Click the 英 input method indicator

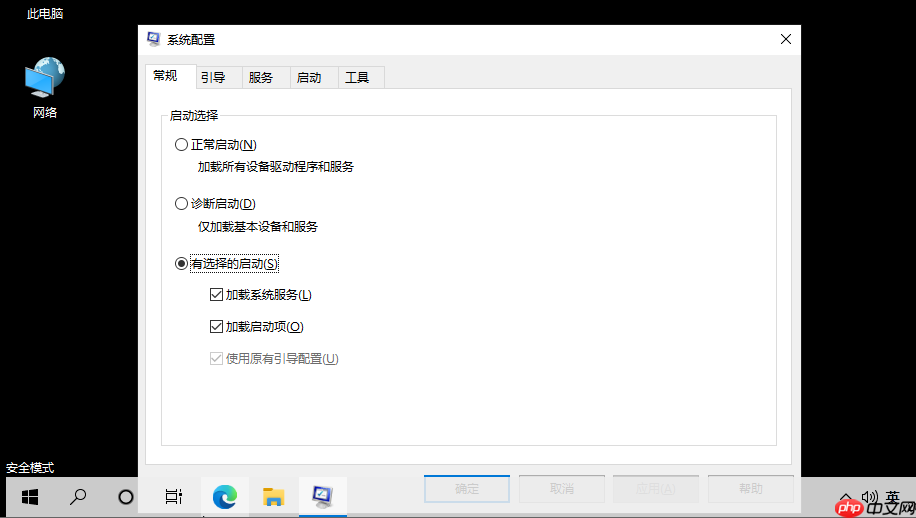[892, 496]
